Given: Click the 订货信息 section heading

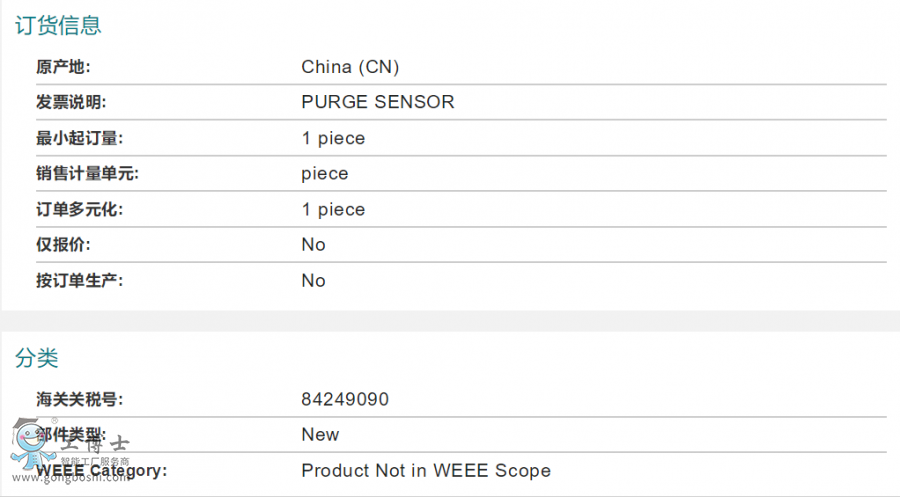Looking at the screenshot, I should (x=58, y=25).
